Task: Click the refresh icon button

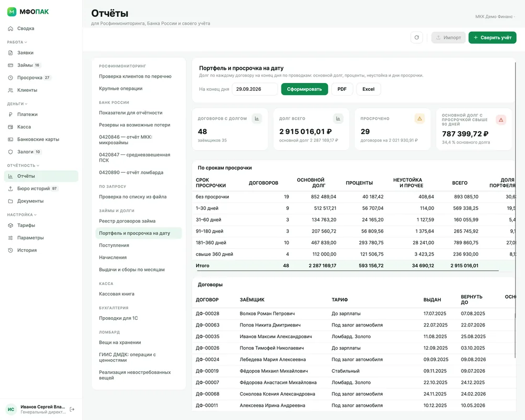Action: pyautogui.click(x=416, y=37)
